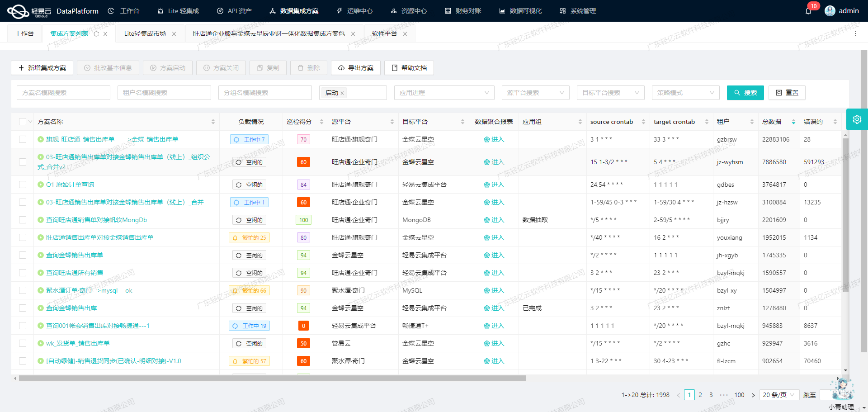
Task: Open 进入 report for the MongoDB row
Action: 495,220
